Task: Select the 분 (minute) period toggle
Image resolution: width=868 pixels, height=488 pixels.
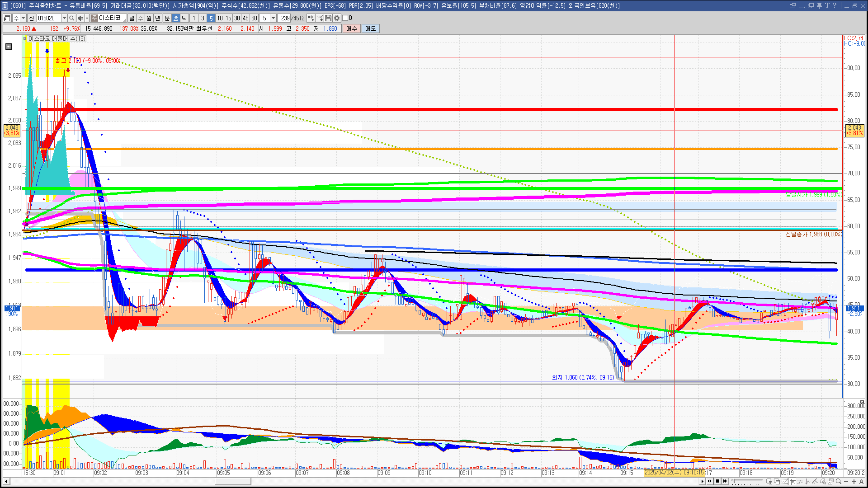Action: [167, 18]
